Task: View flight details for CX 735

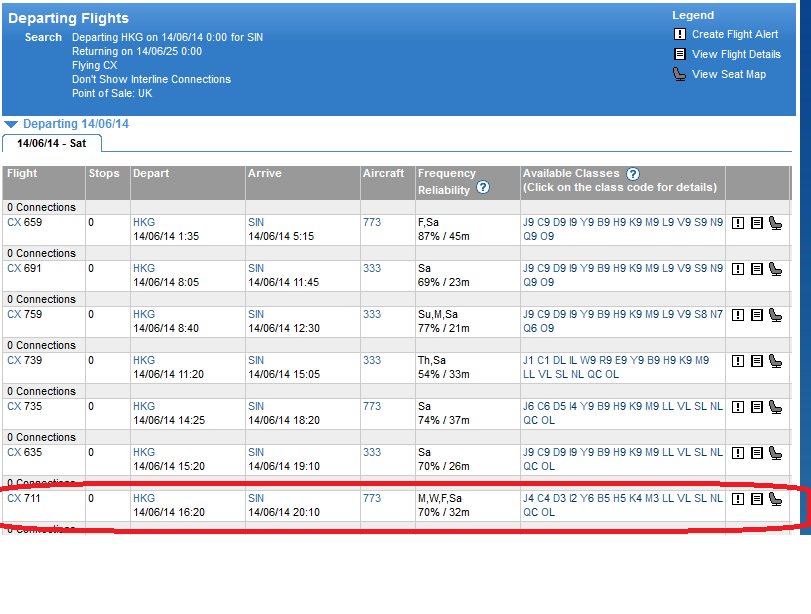Action: coord(757,407)
